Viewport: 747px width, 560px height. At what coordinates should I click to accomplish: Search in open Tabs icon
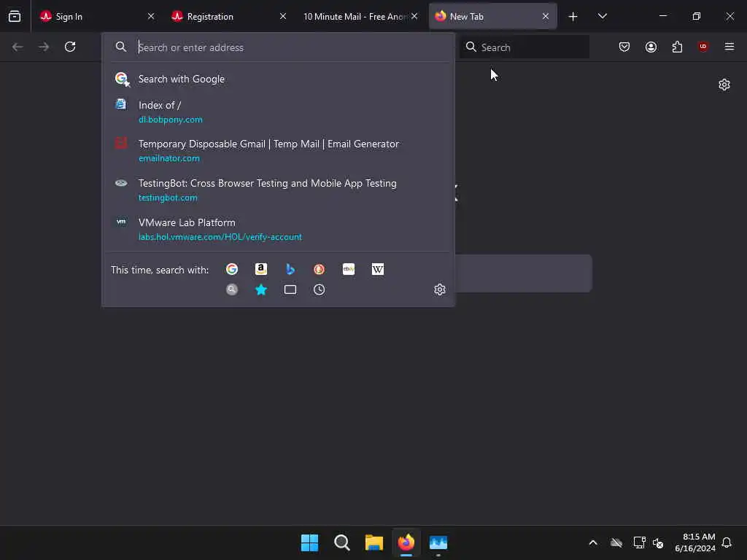point(290,289)
